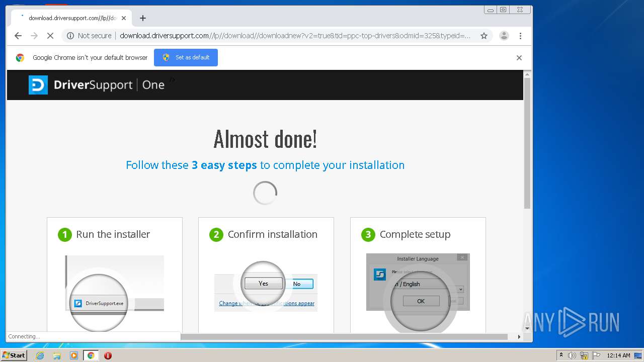The height and width of the screenshot is (362, 644).
Task: Open the red Opera icon in taskbar
Action: click(x=108, y=355)
